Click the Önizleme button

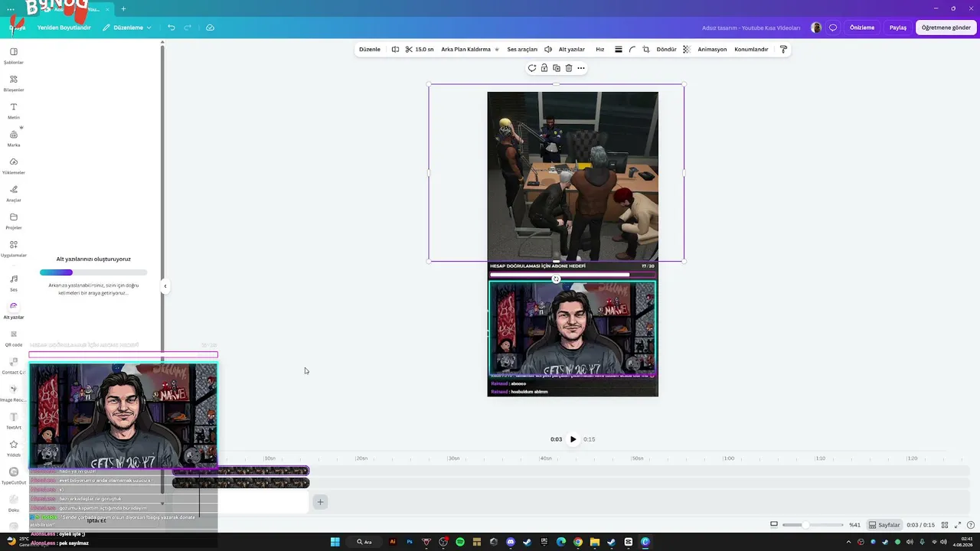click(862, 28)
